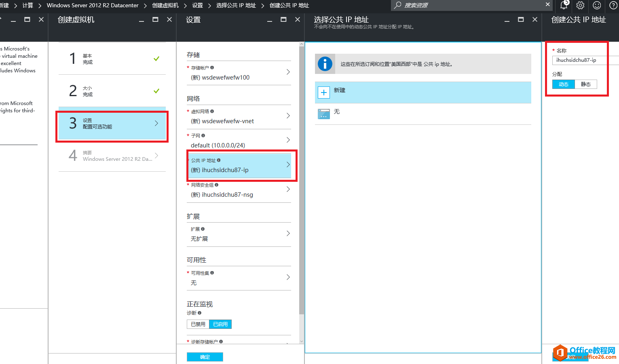Click info icon beside 可用性集

[212, 273]
